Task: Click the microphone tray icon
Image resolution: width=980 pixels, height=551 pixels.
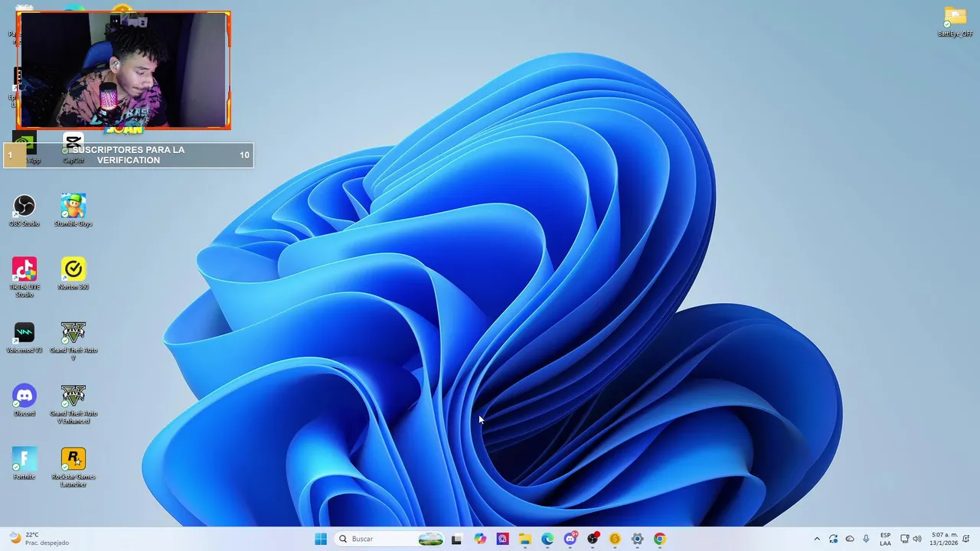Action: point(866,539)
